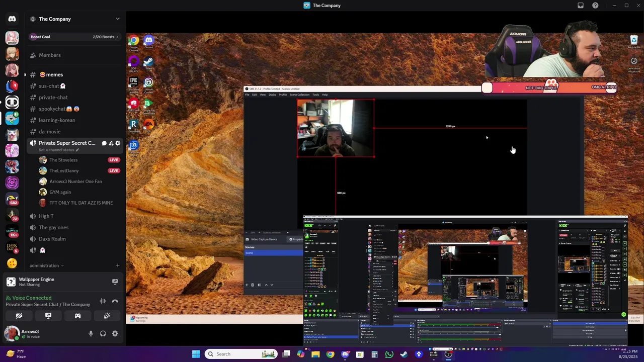Open File Explorer from taskbar
The height and width of the screenshot is (362, 644).
[315, 354]
